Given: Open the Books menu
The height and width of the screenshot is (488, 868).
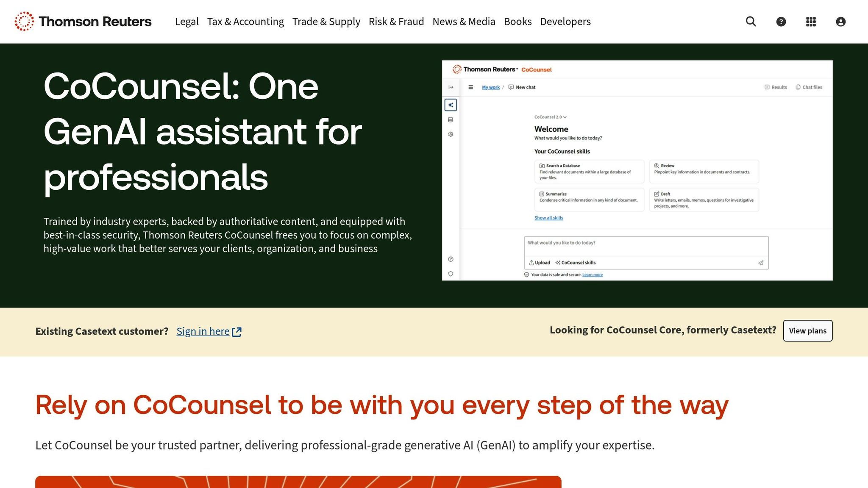Looking at the screenshot, I should pos(518,22).
